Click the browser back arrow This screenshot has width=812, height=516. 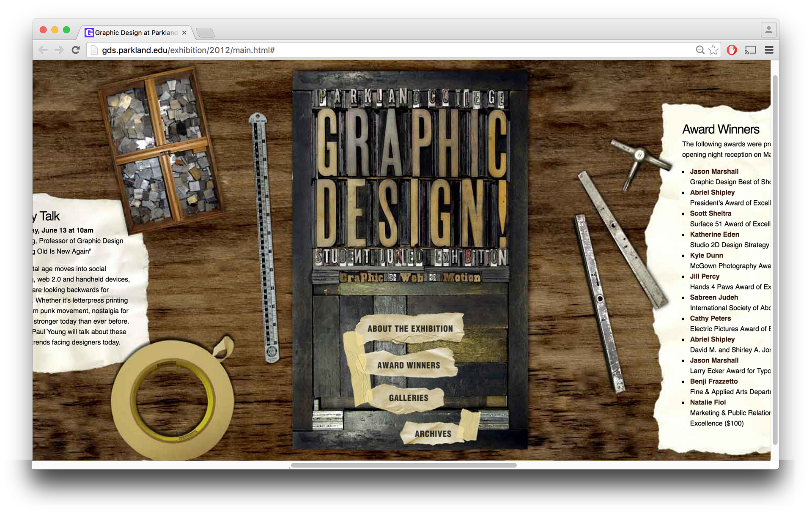43,50
